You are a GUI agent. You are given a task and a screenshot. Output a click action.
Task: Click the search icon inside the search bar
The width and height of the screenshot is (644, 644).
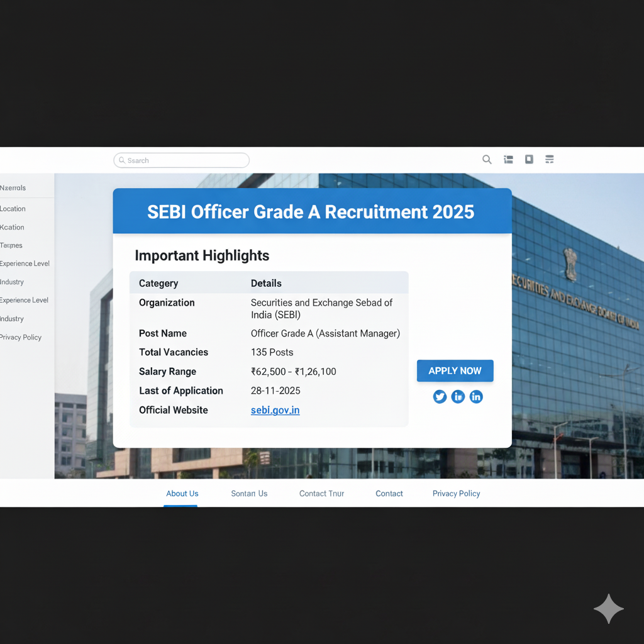[x=121, y=160]
